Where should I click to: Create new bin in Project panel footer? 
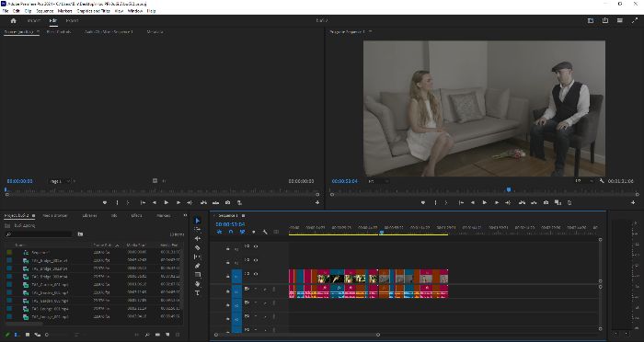[x=157, y=335]
